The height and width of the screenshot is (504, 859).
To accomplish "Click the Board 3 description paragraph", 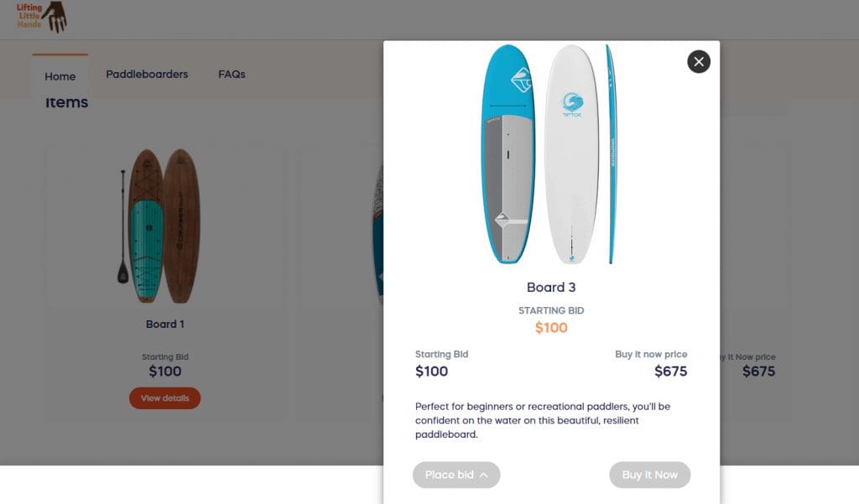I will pyautogui.click(x=543, y=420).
